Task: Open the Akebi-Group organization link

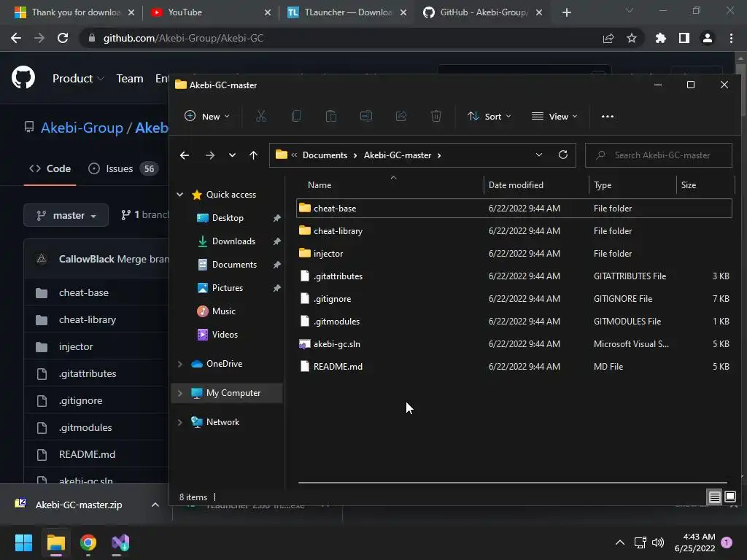Action: point(82,128)
